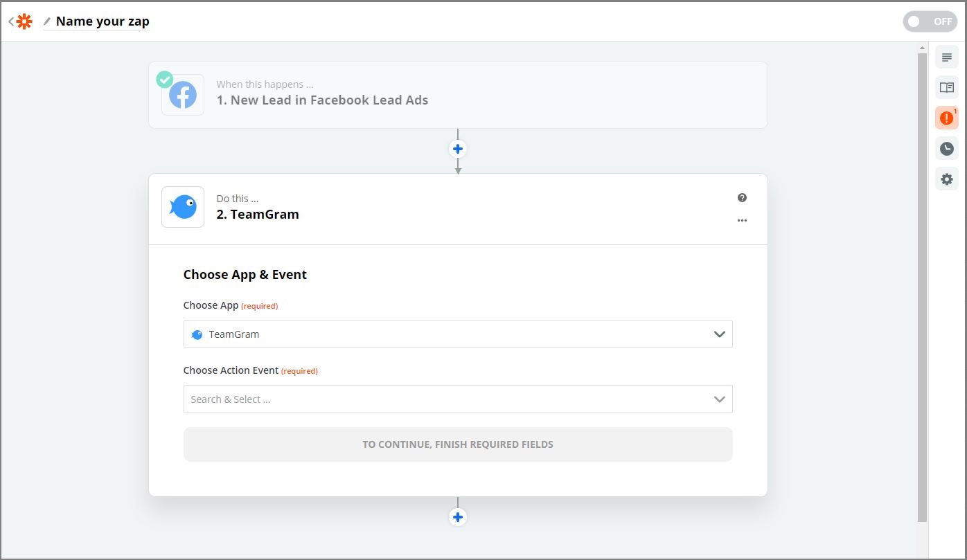Click chevron arrow of Choose App field
This screenshot has width=967, height=560.
[x=719, y=334]
